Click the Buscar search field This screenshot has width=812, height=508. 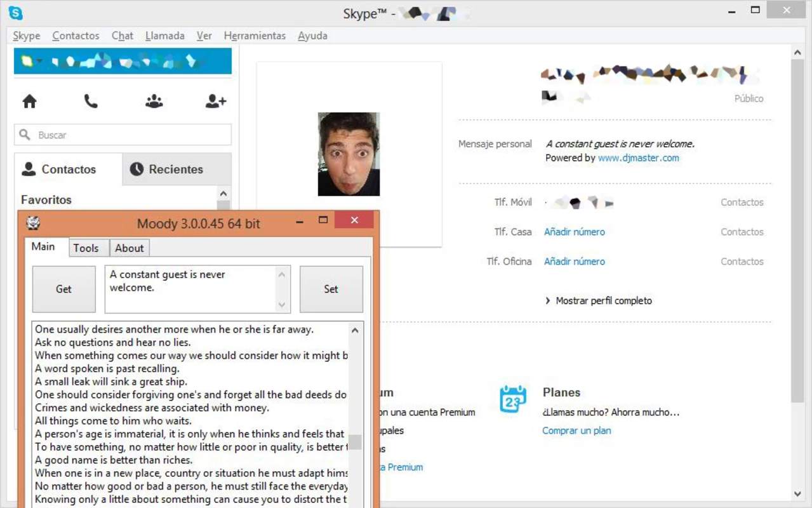tap(123, 135)
